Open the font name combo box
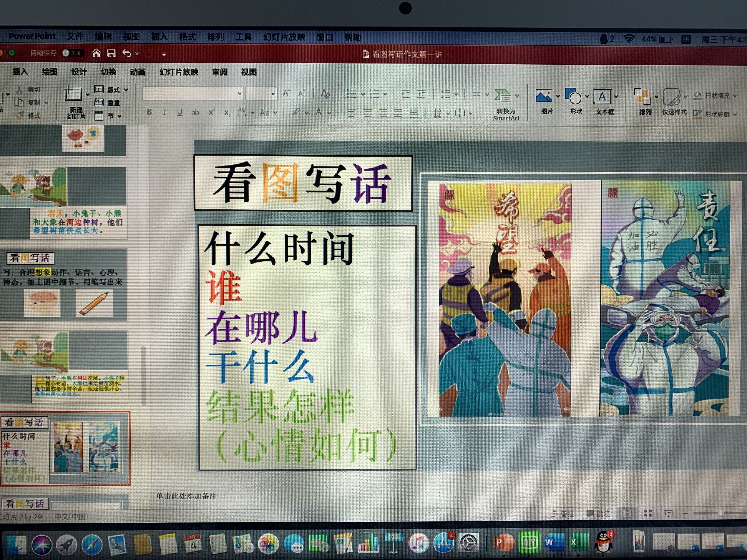747x560 pixels. point(192,93)
